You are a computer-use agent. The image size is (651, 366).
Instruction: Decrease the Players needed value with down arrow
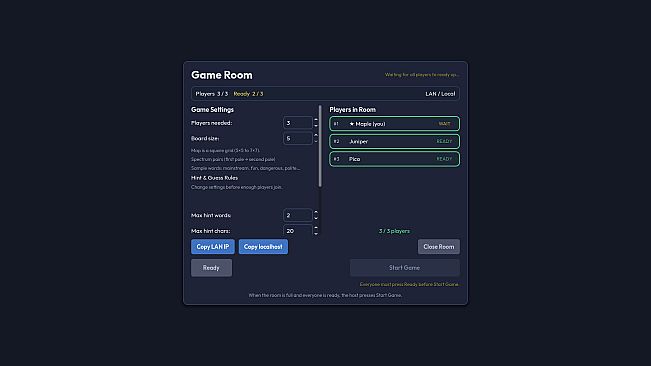pyautogui.click(x=316, y=126)
